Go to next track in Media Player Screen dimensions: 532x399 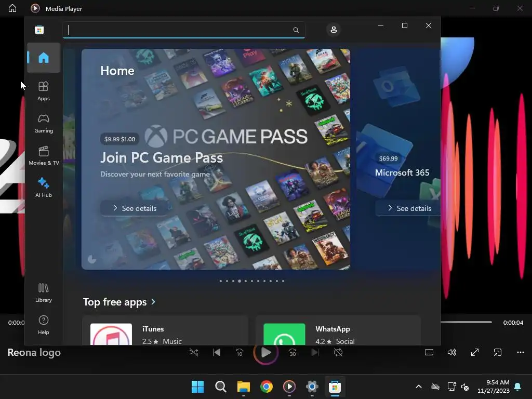pyautogui.click(x=315, y=353)
